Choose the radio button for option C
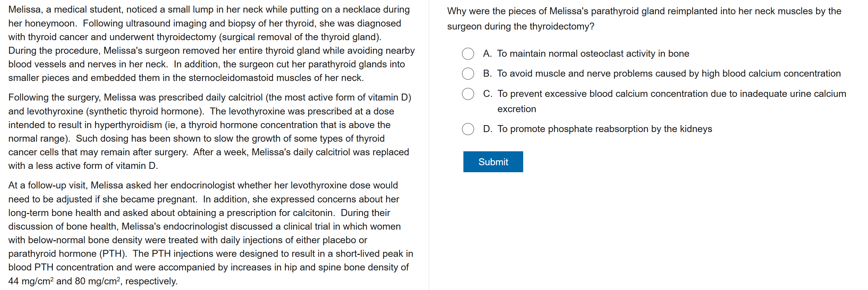 pyautogui.click(x=468, y=94)
